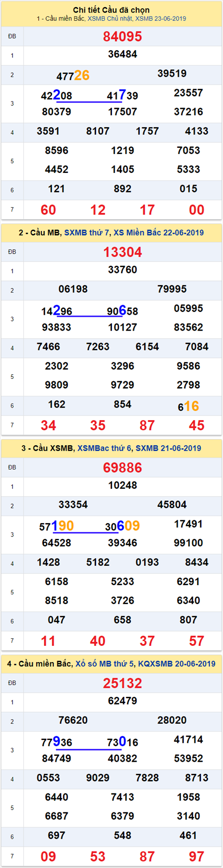Viewport: 223px width, 868px height.
Task: Select sixth prize number 548
Action: pyautogui.click(x=123, y=836)
